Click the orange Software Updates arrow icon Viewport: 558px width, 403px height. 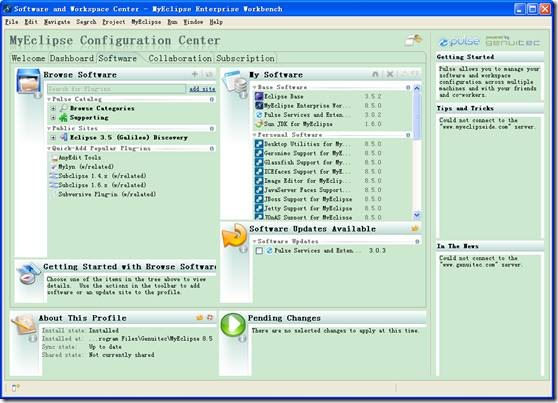pyautogui.click(x=234, y=236)
